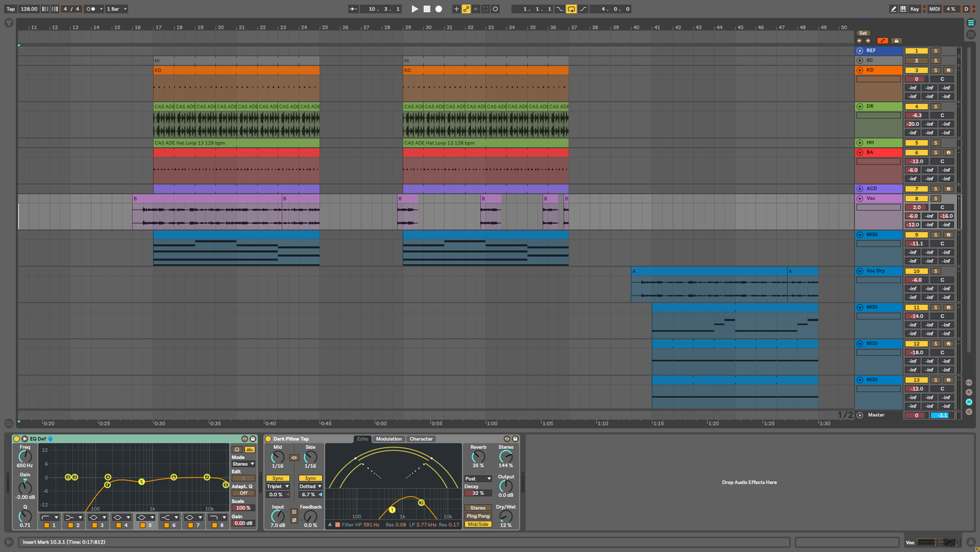The image size is (980, 552).
Task: Toggle track activator 3 for KD
Action: [916, 70]
